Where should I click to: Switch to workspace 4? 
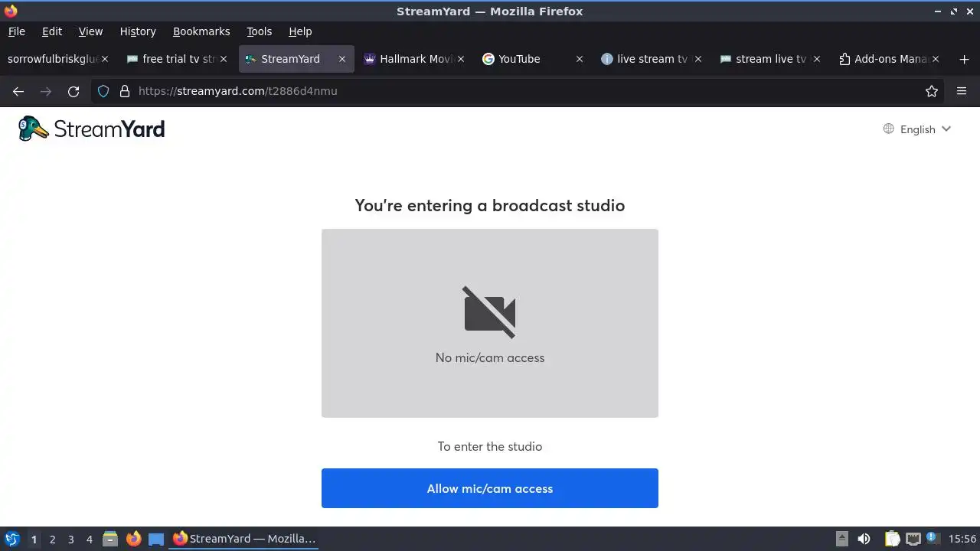point(89,539)
